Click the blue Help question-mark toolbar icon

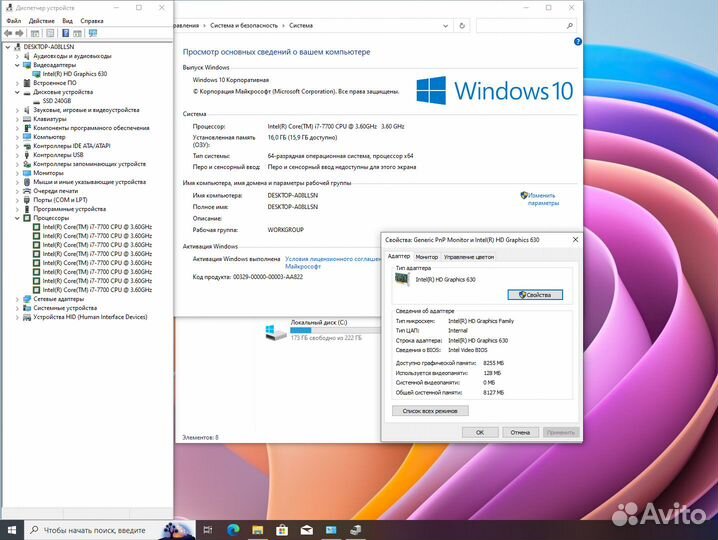click(x=65, y=33)
